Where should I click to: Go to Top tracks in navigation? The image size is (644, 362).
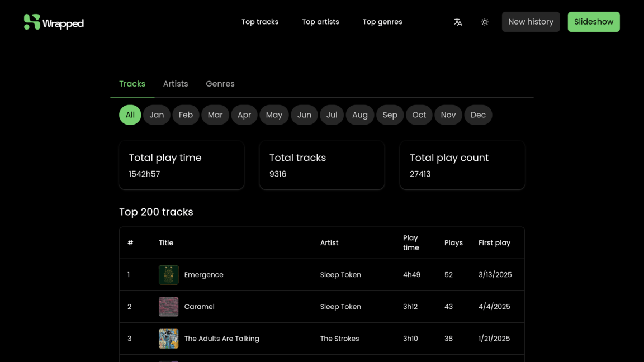pyautogui.click(x=260, y=22)
